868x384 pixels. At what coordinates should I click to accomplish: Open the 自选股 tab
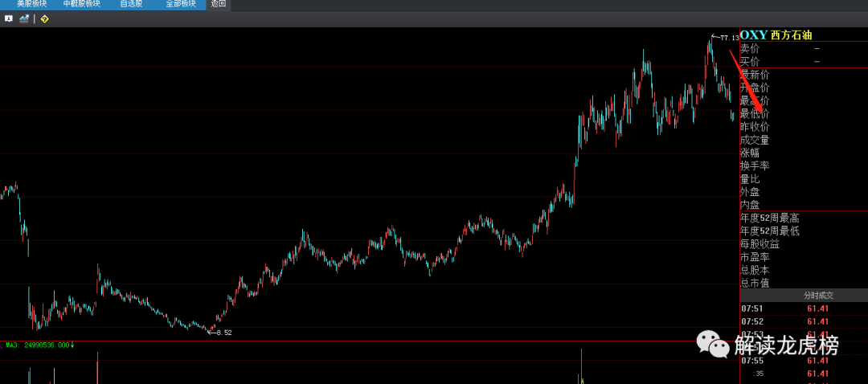click(x=131, y=4)
